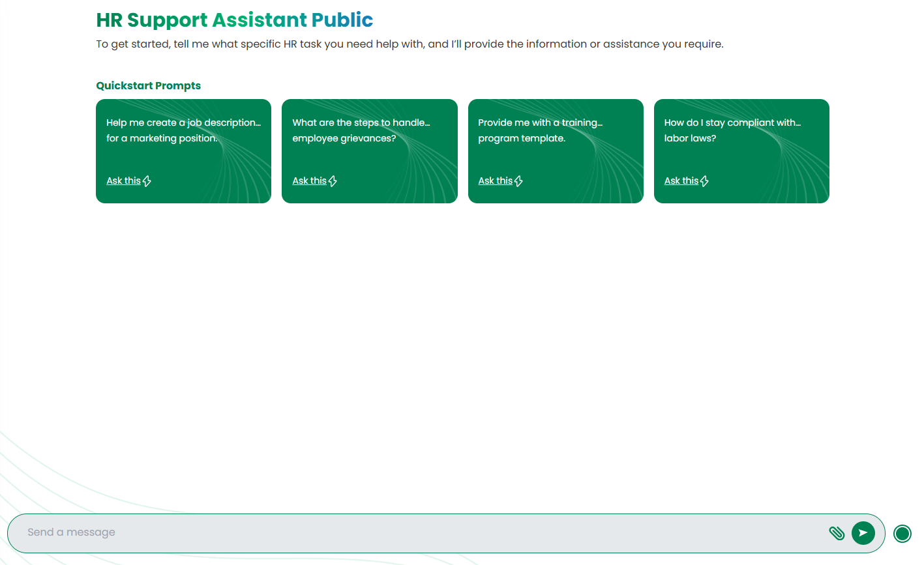Open 'Ask this' link for marketing job description
The width and height of the screenshot is (924, 565).
click(x=123, y=181)
